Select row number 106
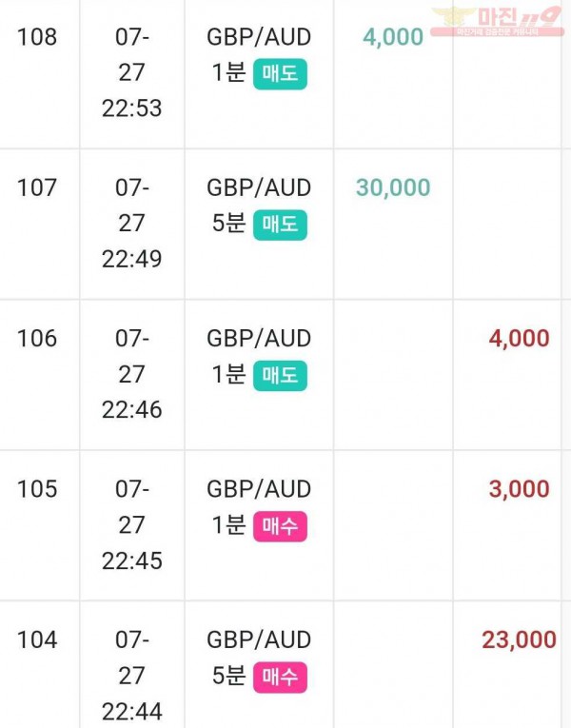571x728 pixels. [37, 338]
